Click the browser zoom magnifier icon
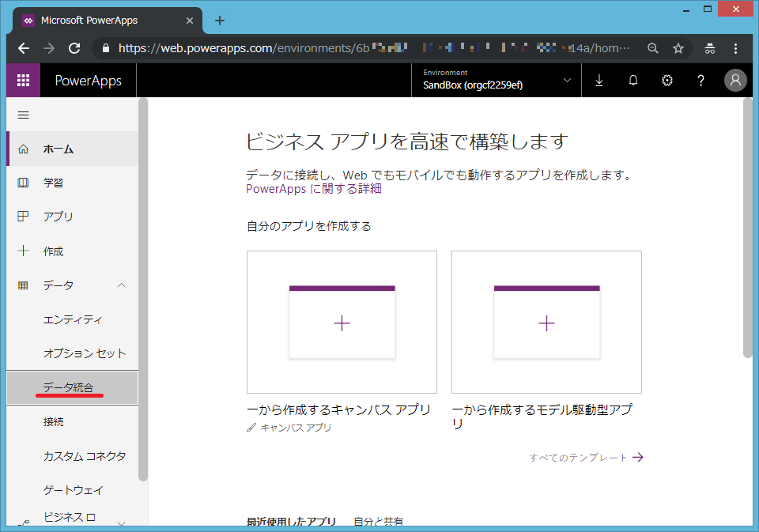 pyautogui.click(x=653, y=48)
